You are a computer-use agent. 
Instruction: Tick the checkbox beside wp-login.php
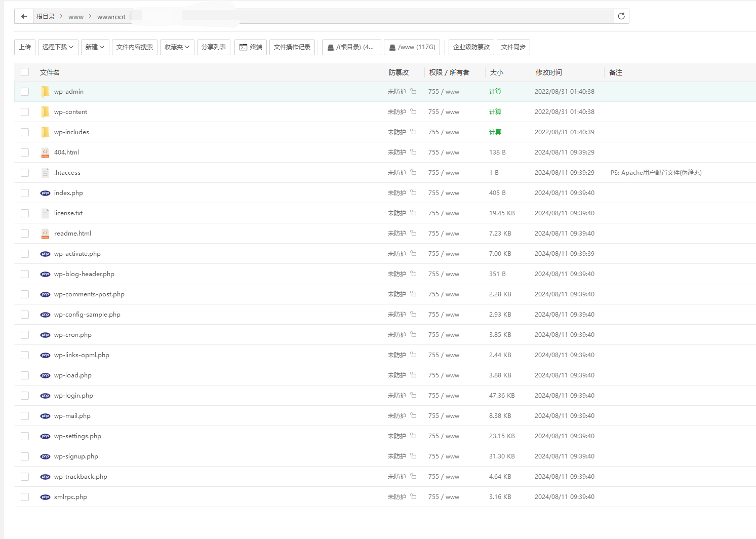[25, 396]
